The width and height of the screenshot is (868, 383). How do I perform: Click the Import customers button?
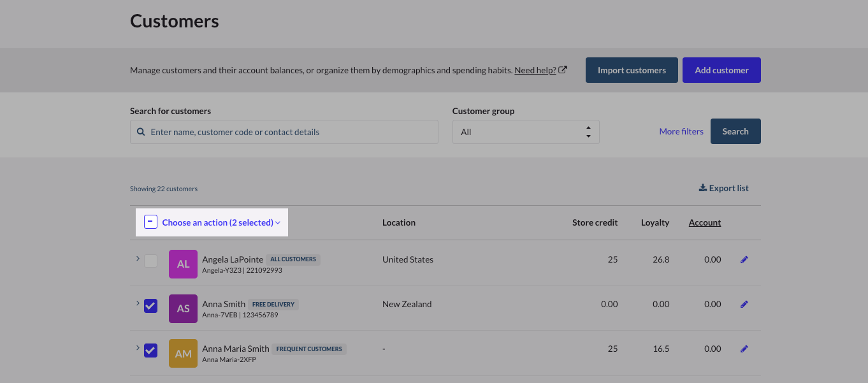(x=631, y=70)
